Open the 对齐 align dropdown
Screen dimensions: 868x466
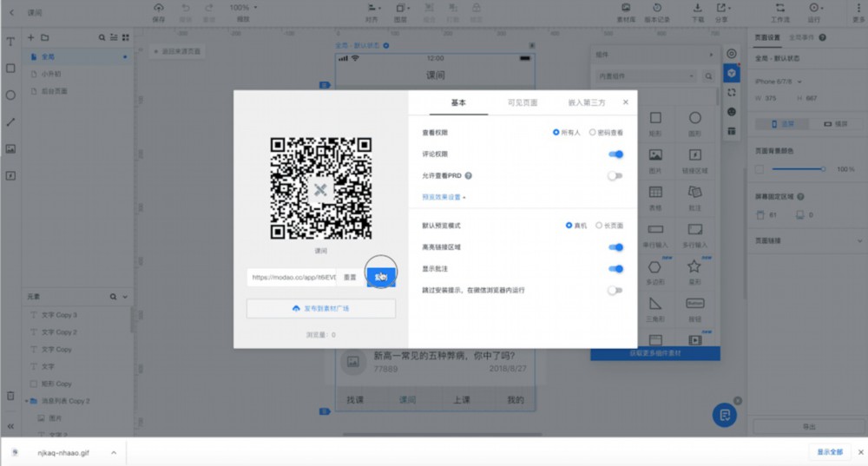373,8
